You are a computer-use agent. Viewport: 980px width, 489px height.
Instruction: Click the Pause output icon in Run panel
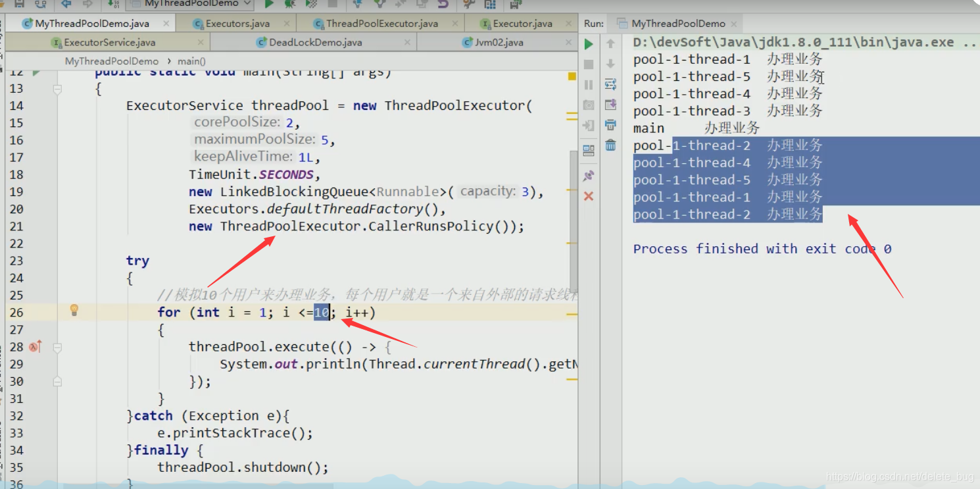pos(589,85)
